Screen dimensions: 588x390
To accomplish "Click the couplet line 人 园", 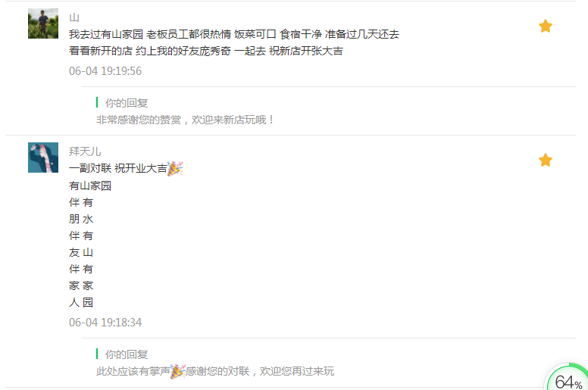I will pos(81,302).
